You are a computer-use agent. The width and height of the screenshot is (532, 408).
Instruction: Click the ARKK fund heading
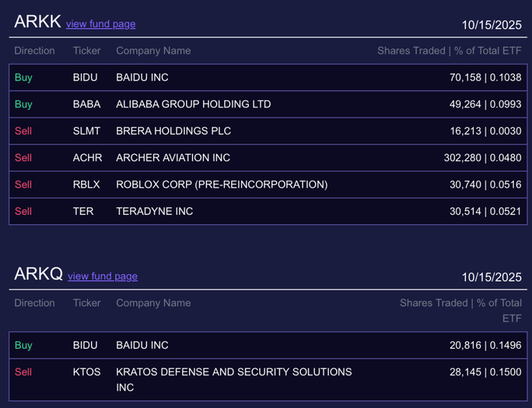[x=36, y=22]
